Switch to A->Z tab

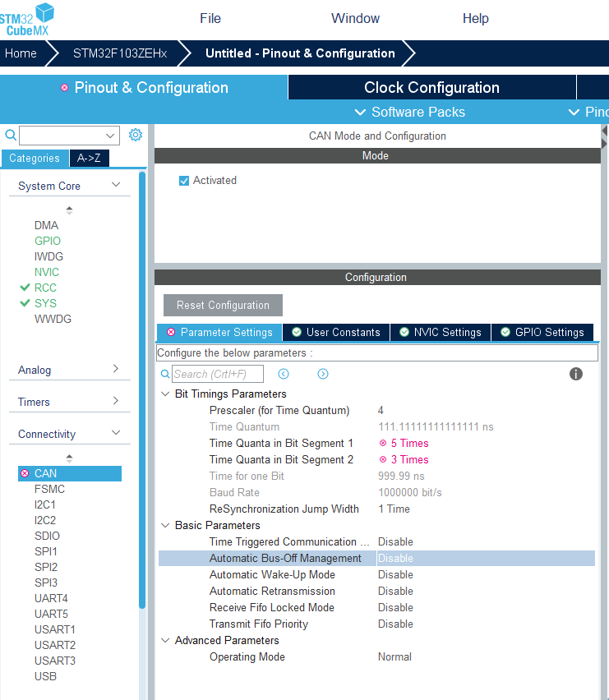[89, 158]
